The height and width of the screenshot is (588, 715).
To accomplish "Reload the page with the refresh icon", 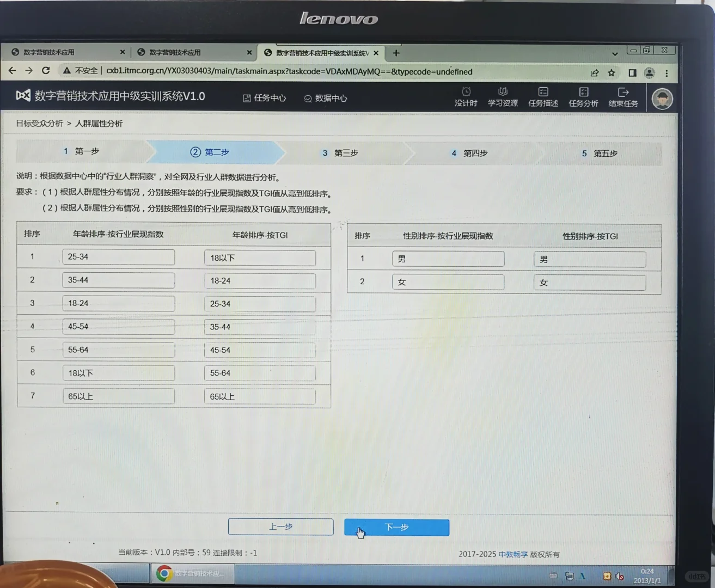I will [46, 71].
